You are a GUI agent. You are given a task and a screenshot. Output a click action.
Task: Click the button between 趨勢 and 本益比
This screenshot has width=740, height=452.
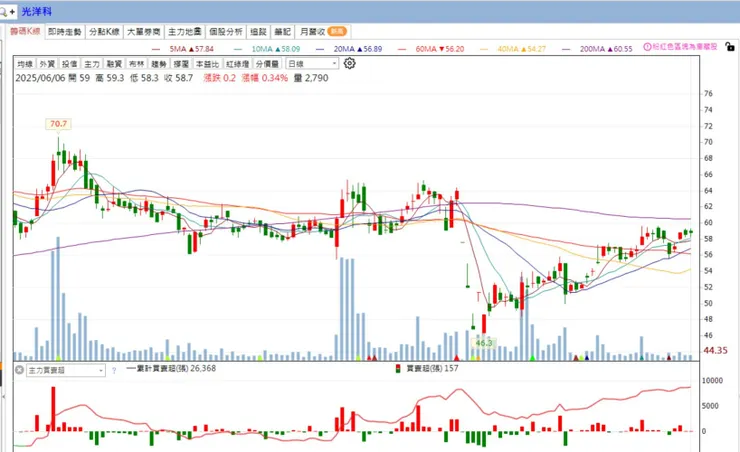(x=181, y=64)
